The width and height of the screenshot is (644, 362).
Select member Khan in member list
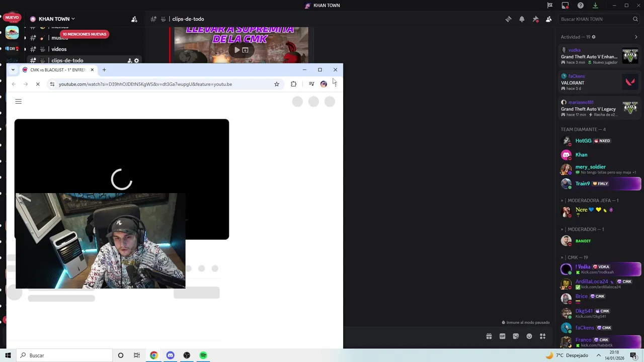tap(600, 155)
